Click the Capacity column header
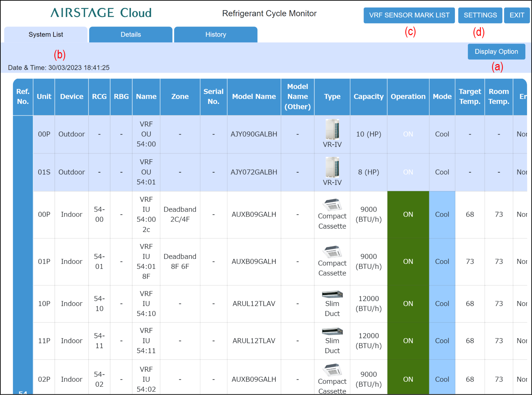The width and height of the screenshot is (532, 395). click(x=368, y=97)
